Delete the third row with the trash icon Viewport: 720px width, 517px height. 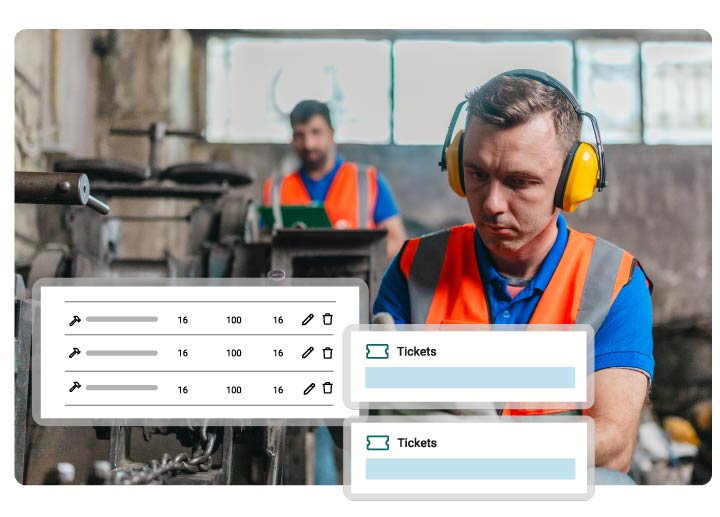tap(327, 388)
